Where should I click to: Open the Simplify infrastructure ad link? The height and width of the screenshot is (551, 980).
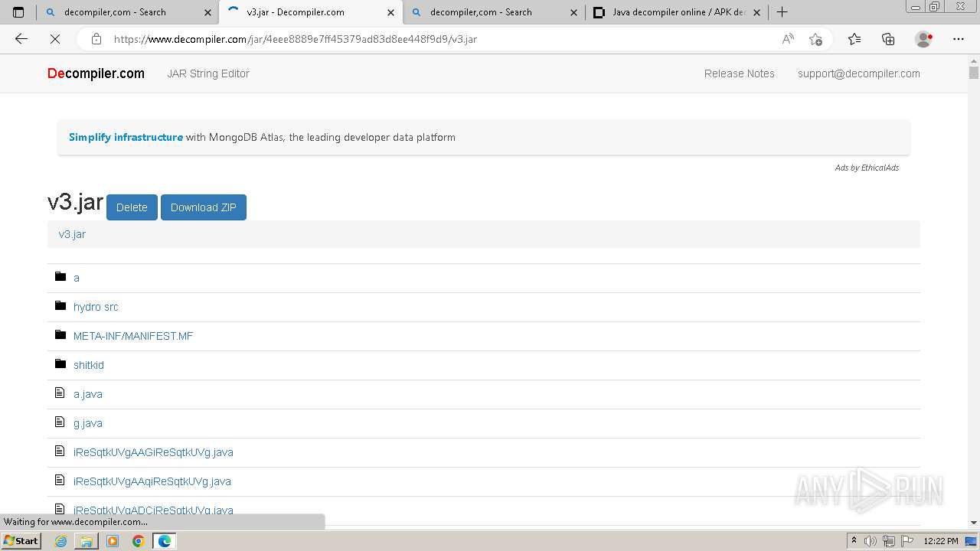coord(126,137)
